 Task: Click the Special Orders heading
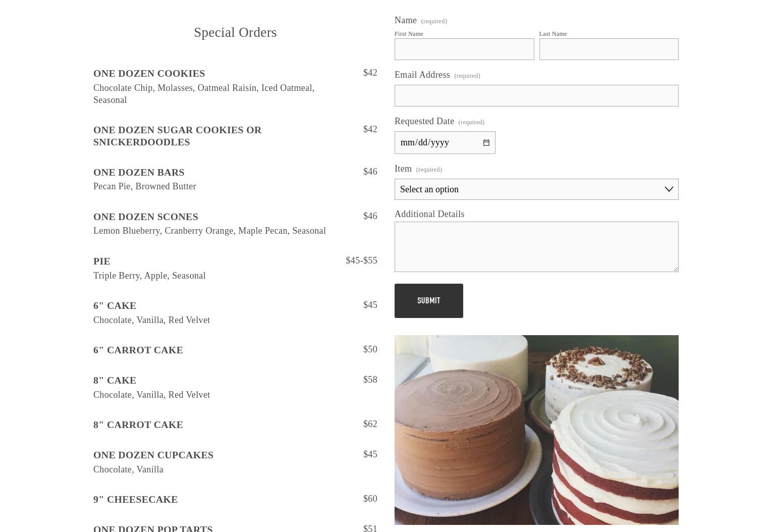235,32
